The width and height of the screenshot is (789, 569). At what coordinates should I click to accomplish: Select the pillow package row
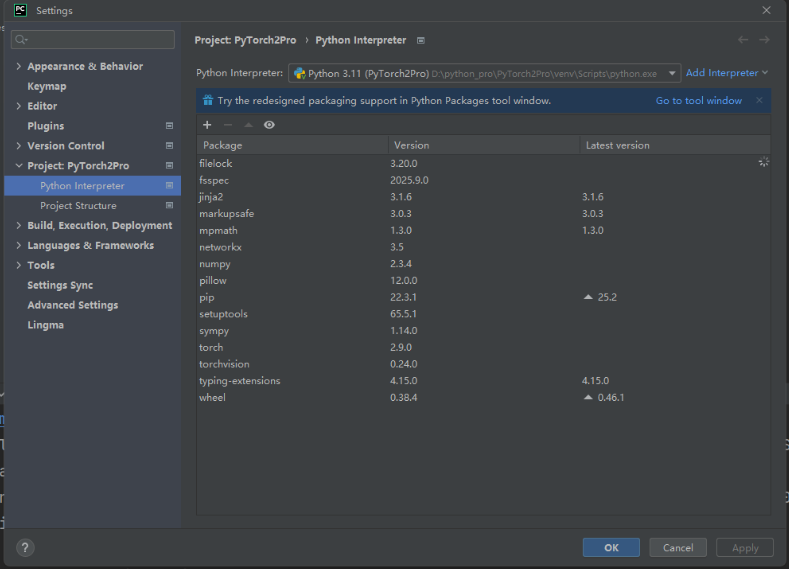click(483, 280)
